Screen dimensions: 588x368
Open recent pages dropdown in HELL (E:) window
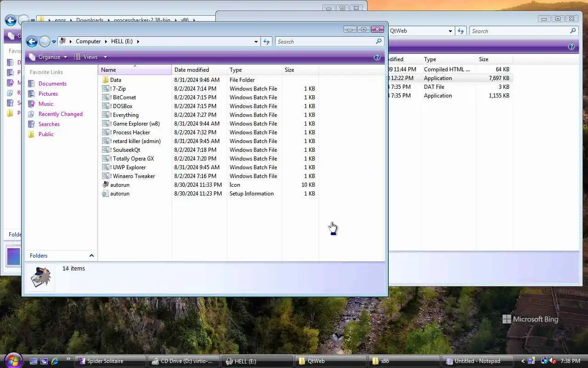54,42
